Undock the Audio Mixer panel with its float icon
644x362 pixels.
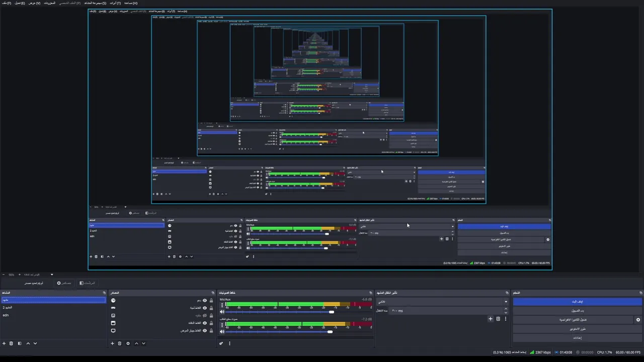(x=371, y=293)
